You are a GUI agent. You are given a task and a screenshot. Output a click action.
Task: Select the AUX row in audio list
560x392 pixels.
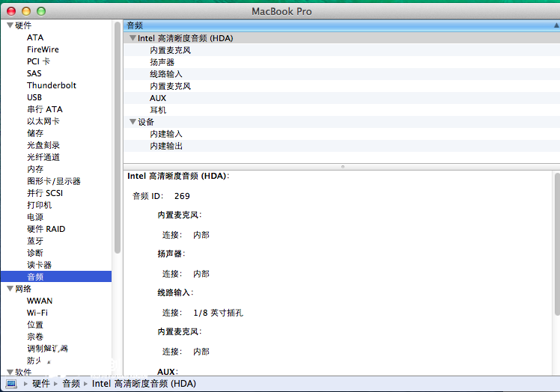point(341,98)
